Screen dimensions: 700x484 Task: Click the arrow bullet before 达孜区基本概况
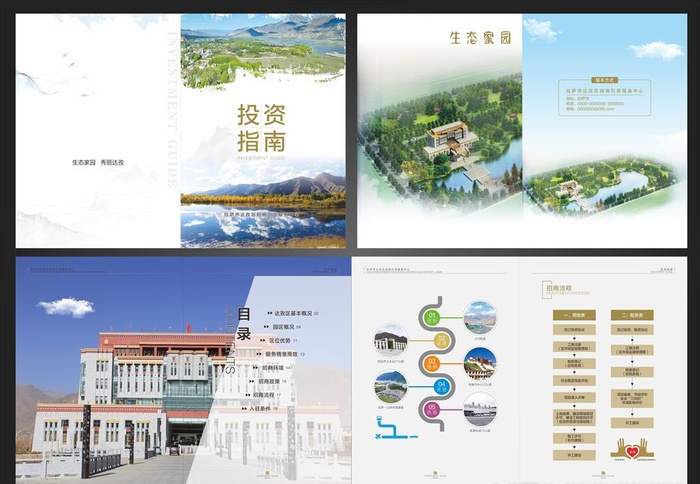click(x=270, y=313)
